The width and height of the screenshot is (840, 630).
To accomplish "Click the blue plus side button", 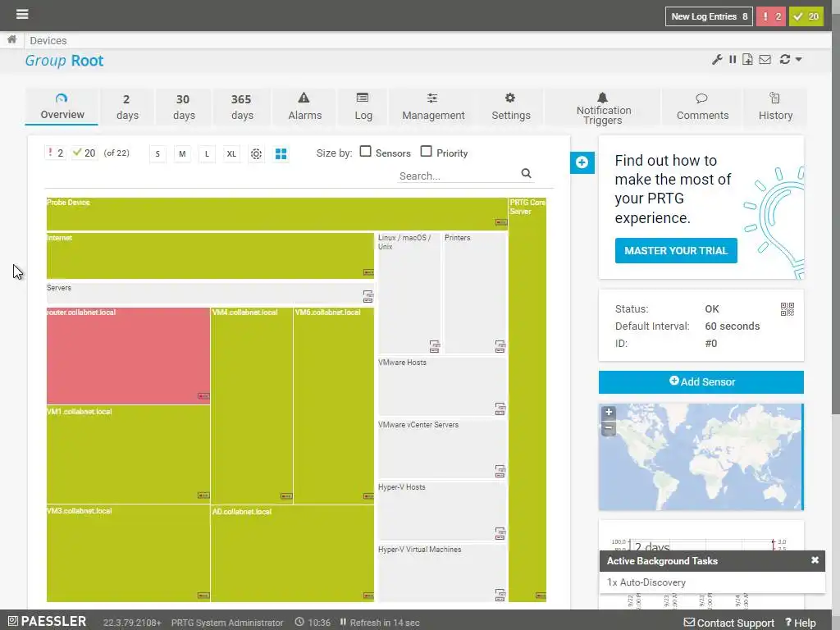I will click(582, 162).
